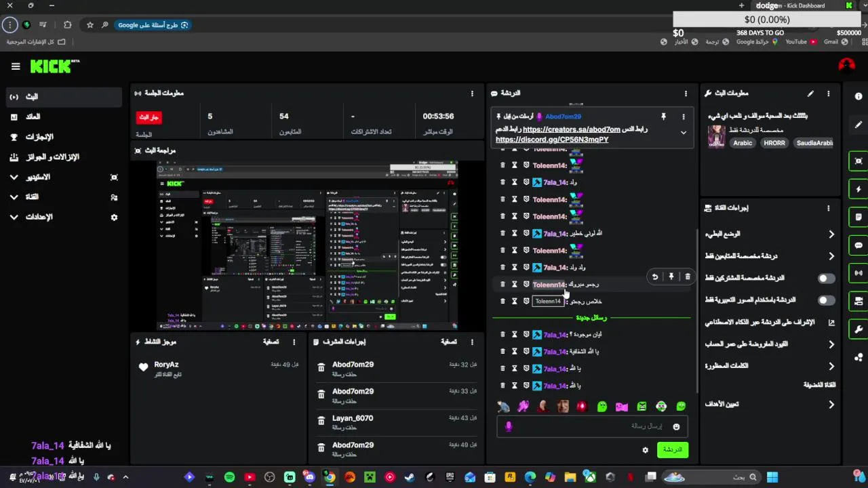
Task: Click the Arabic tag chip
Action: pyautogui.click(x=743, y=143)
